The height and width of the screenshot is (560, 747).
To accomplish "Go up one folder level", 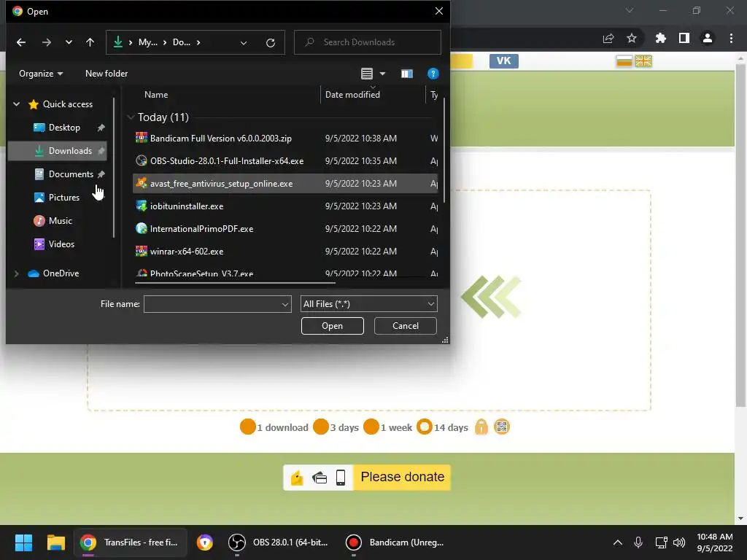I will 90,42.
